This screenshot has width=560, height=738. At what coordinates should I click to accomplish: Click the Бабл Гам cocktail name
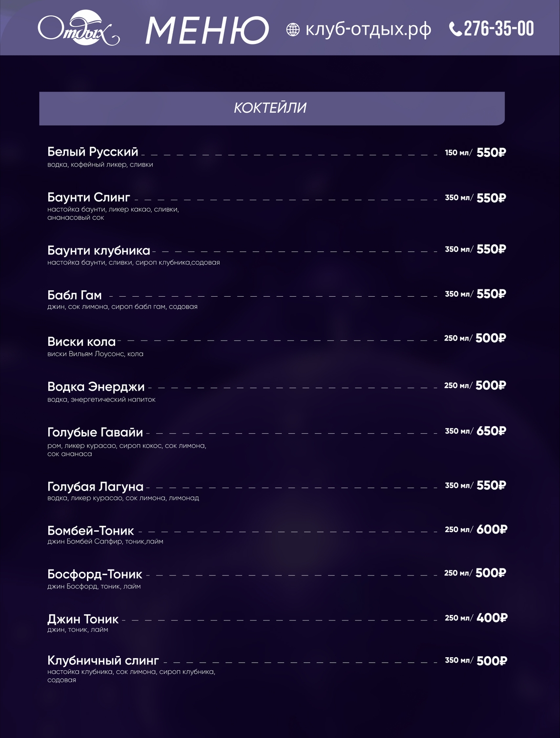pyautogui.click(x=74, y=295)
